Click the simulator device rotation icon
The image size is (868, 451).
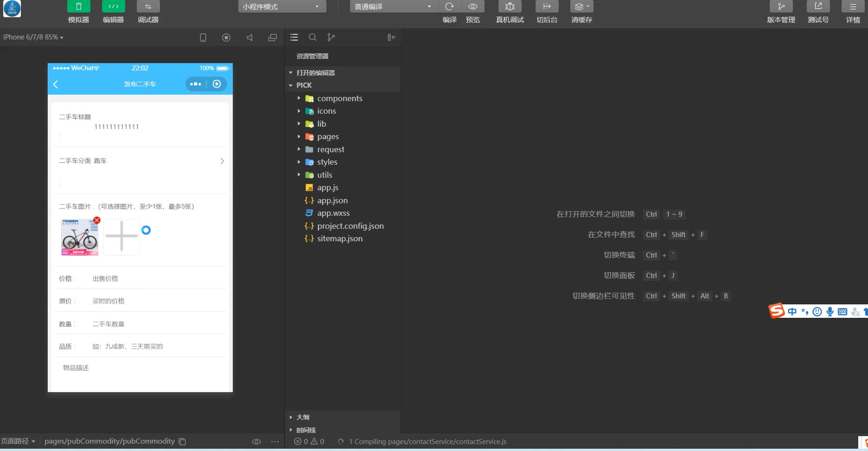tap(203, 38)
